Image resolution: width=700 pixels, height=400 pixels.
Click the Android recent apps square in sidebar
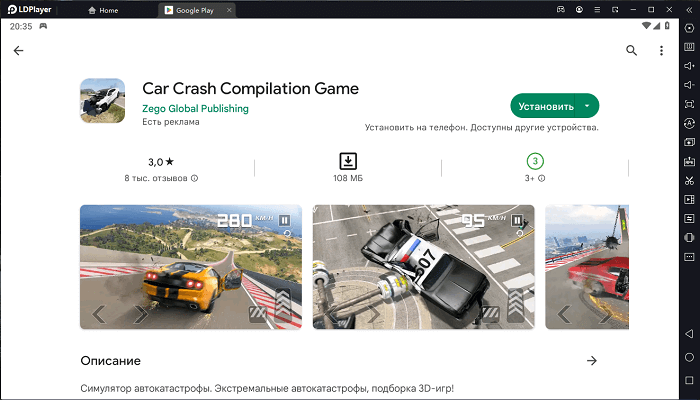tap(689, 380)
